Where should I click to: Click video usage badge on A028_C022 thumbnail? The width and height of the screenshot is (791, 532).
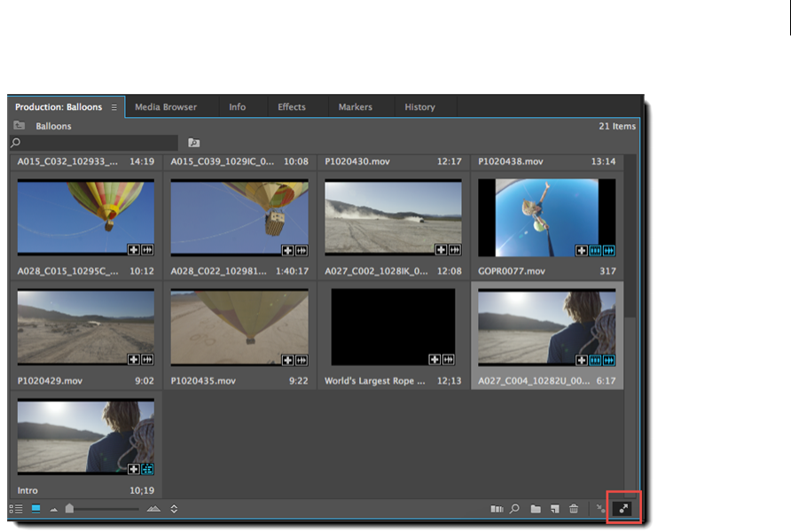click(287, 250)
